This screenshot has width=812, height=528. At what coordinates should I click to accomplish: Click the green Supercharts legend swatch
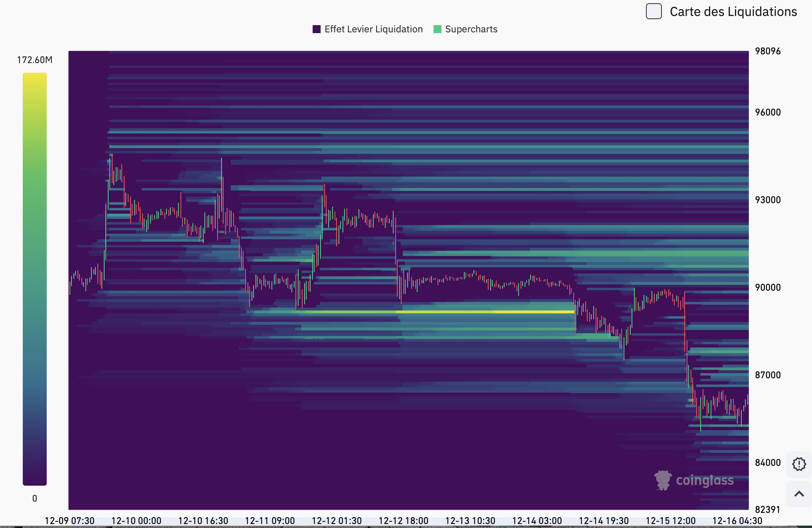438,29
